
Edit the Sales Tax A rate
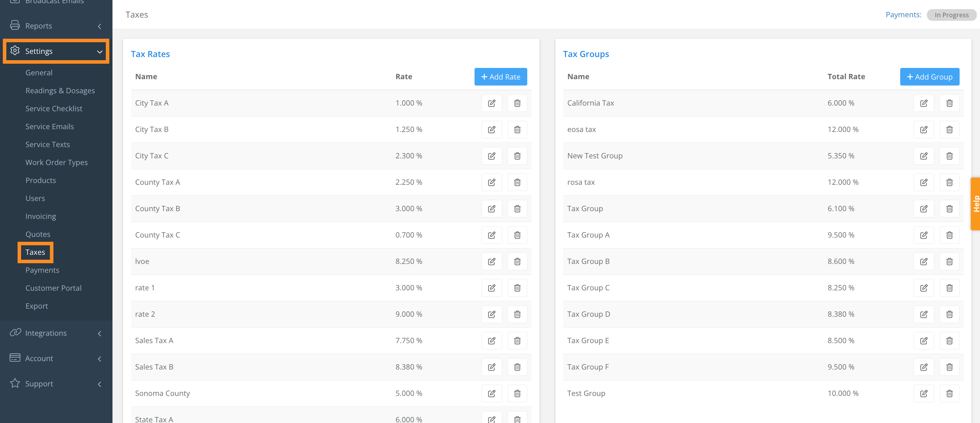click(x=491, y=341)
